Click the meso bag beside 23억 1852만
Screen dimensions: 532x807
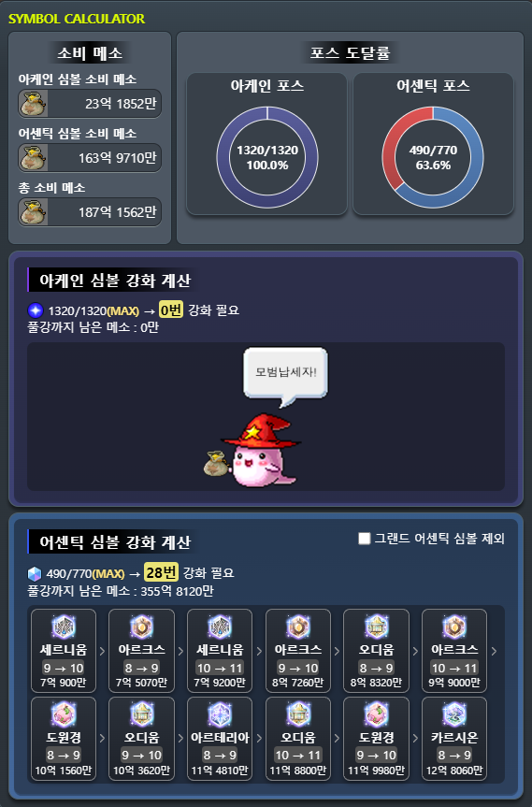pyautogui.click(x=34, y=104)
